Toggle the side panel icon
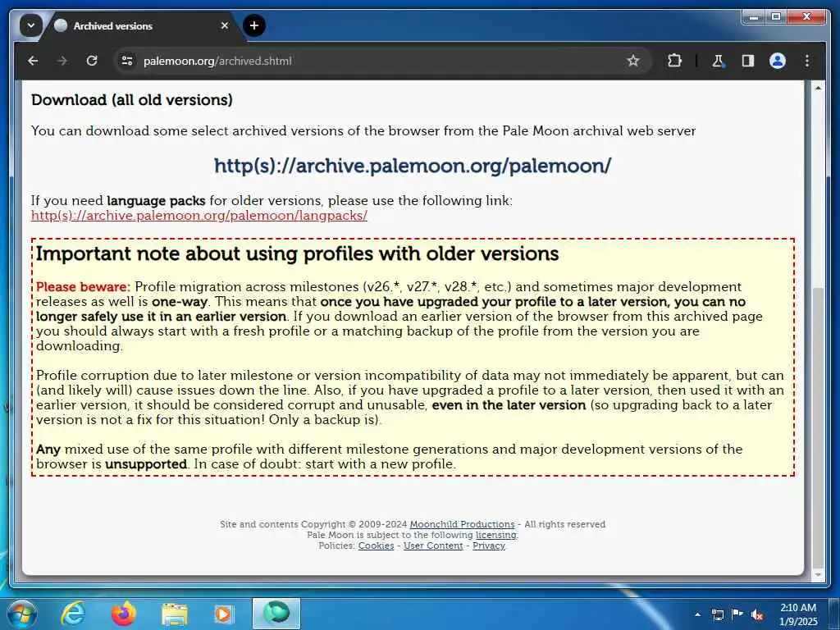This screenshot has width=840, height=630. tap(748, 61)
